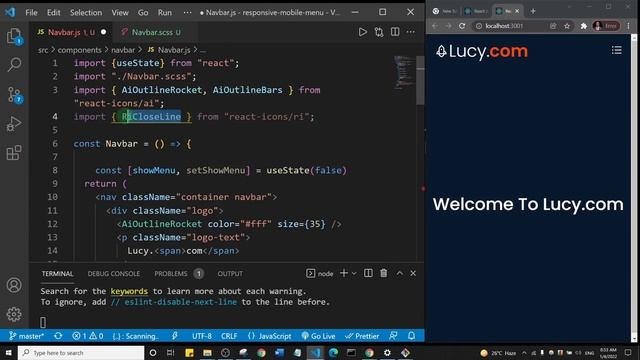
Task: Switch to the Navbar.scss editor tab
Action: point(154,32)
